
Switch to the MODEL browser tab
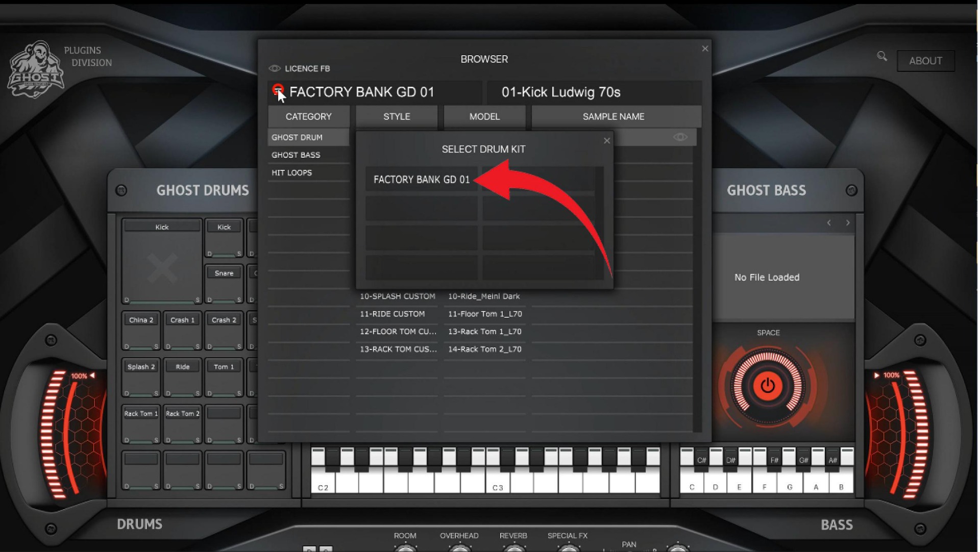point(484,116)
